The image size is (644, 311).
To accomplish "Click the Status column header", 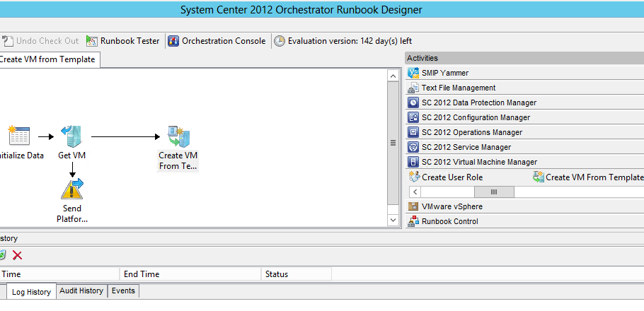I will coord(277,274).
